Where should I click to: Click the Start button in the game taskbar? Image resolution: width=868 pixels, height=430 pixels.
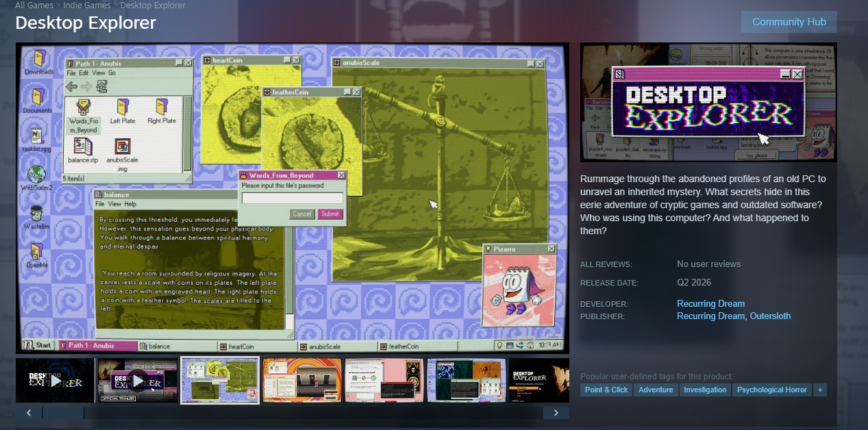coord(38,345)
